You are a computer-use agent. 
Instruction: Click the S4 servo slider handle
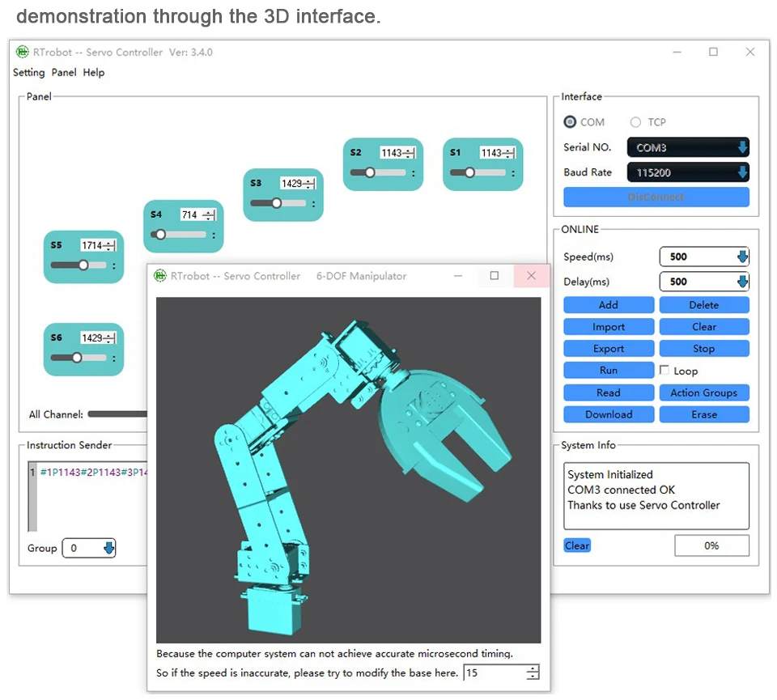pos(160,235)
